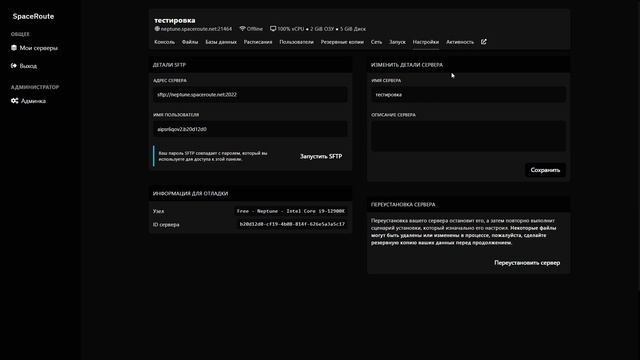Open the Резервные копии tab
640x360 pixels.
(342, 42)
